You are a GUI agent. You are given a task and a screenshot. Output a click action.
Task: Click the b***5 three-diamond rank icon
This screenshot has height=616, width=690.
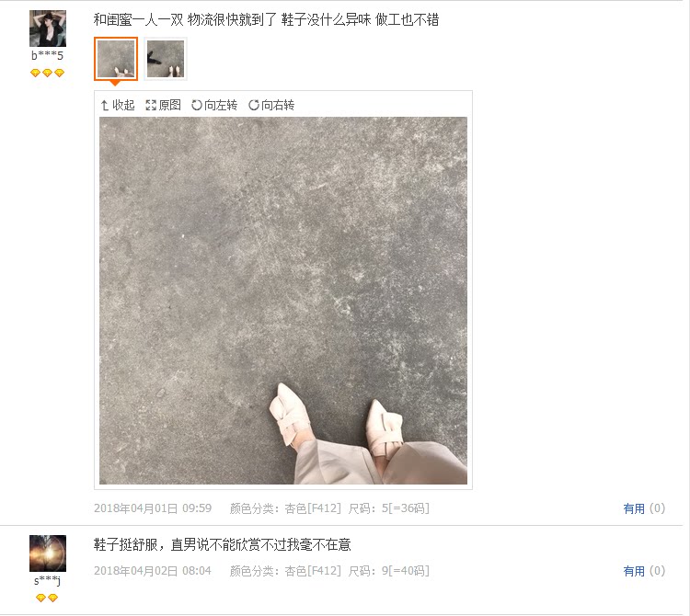[48, 73]
